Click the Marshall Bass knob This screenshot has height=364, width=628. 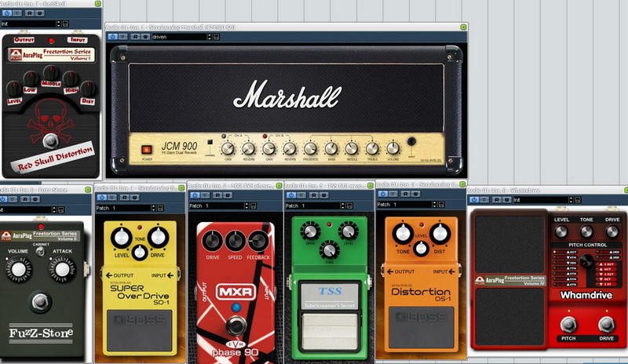coord(331,148)
